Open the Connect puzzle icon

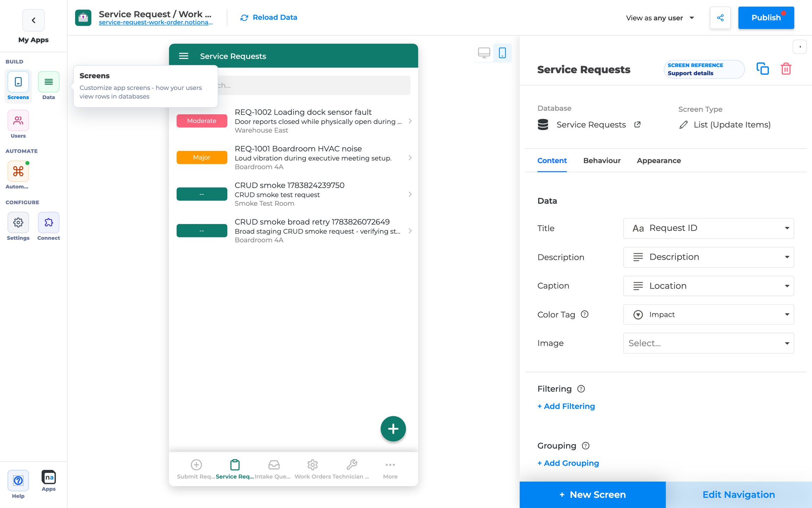point(49,222)
